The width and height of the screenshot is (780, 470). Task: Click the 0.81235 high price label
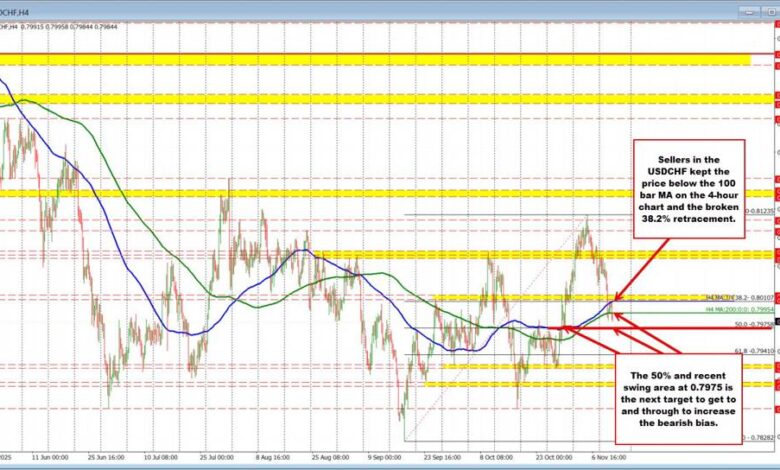click(x=761, y=211)
